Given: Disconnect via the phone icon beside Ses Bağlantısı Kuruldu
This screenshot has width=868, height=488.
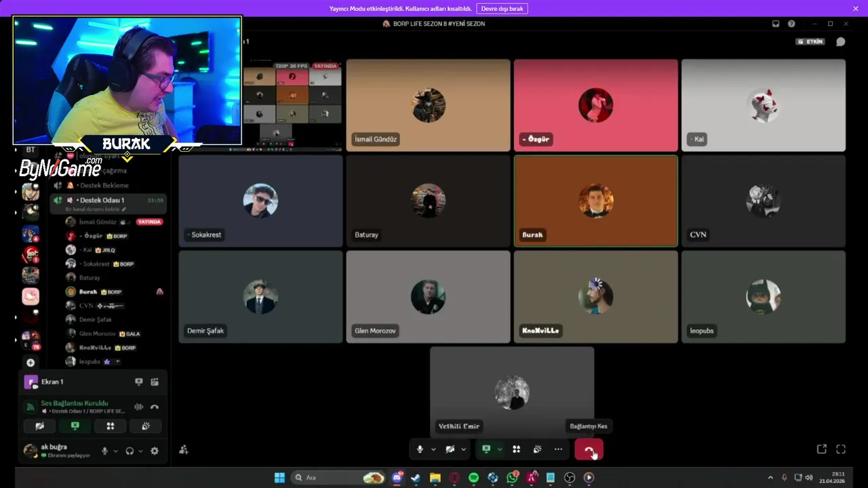Looking at the screenshot, I should [x=155, y=407].
